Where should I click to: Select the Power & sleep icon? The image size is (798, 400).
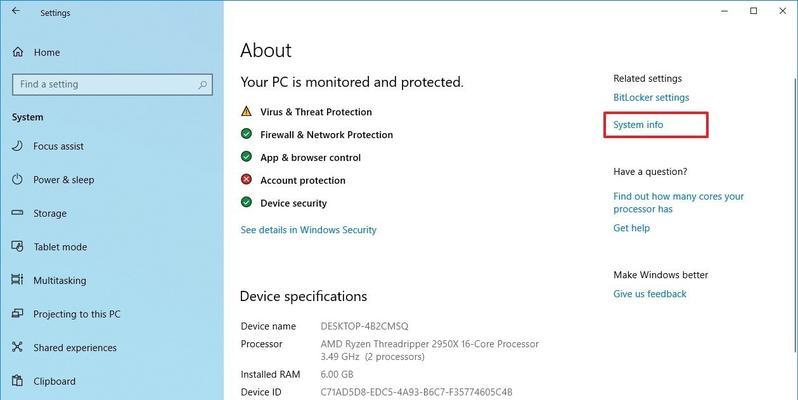click(17, 179)
